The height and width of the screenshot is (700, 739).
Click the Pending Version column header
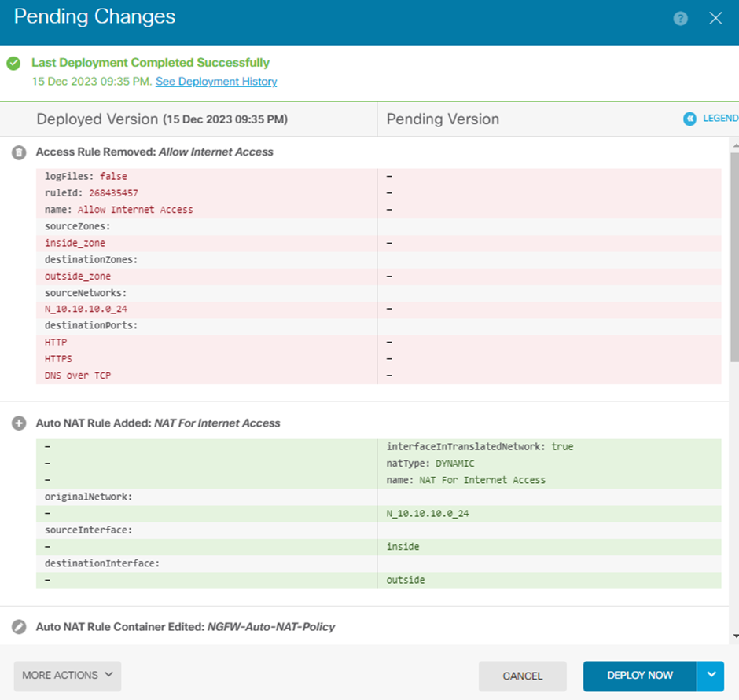click(x=443, y=119)
